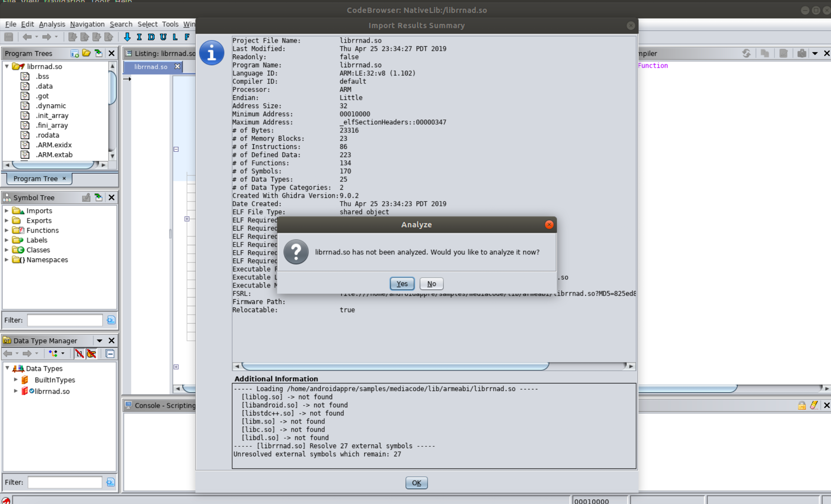Toggle the array filter in Data Type Manager
Viewport: 831px width, 504px height.
(x=79, y=354)
